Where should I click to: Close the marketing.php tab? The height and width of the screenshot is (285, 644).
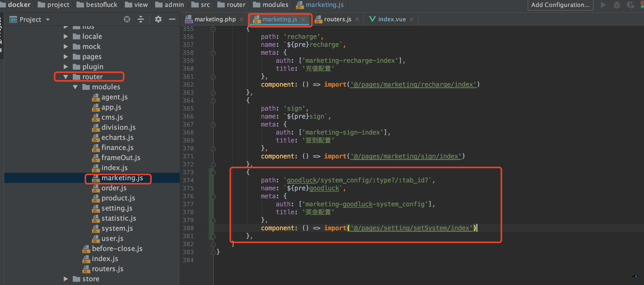point(241,19)
